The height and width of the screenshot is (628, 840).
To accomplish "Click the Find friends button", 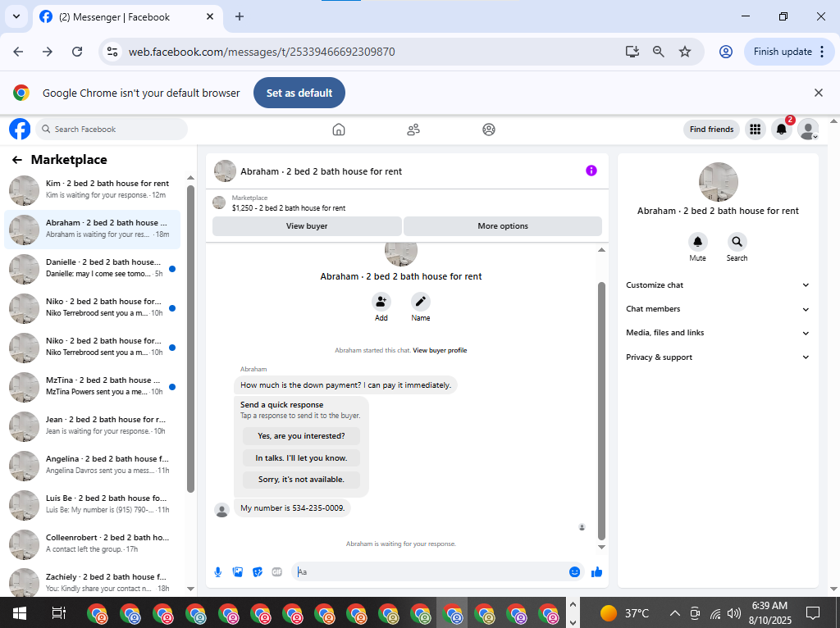I will 711,129.
